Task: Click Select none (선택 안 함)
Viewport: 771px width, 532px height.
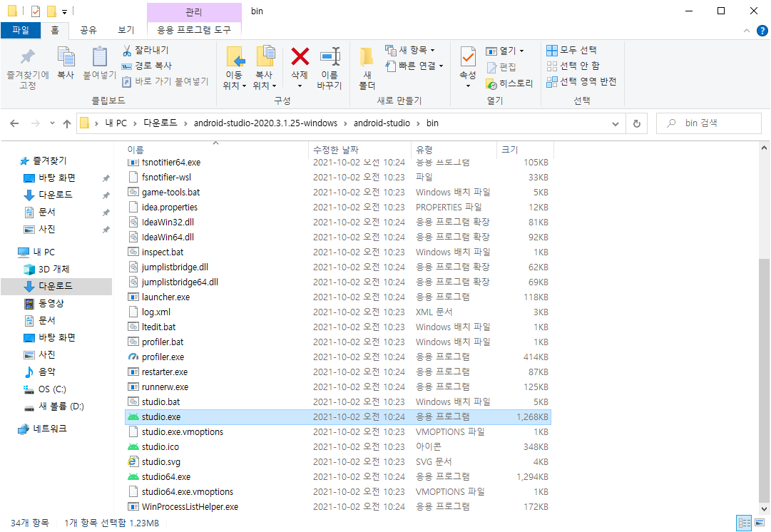Action: (573, 66)
